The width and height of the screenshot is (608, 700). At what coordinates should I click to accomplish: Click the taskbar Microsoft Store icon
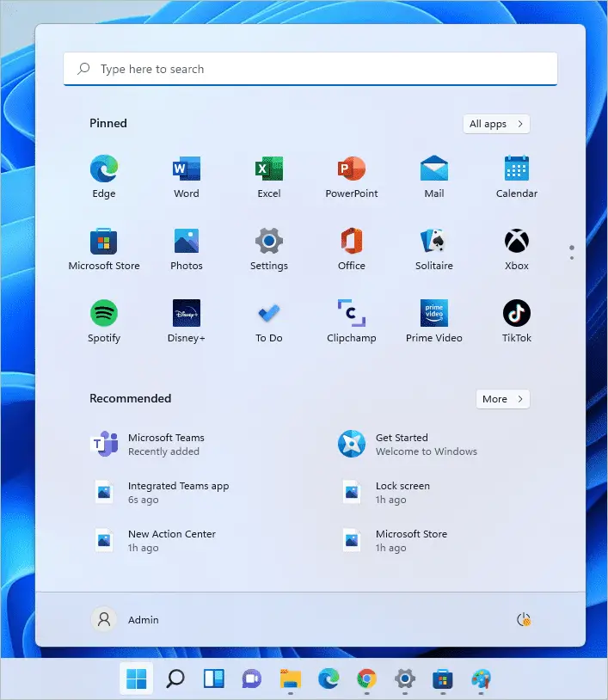pyautogui.click(x=443, y=679)
